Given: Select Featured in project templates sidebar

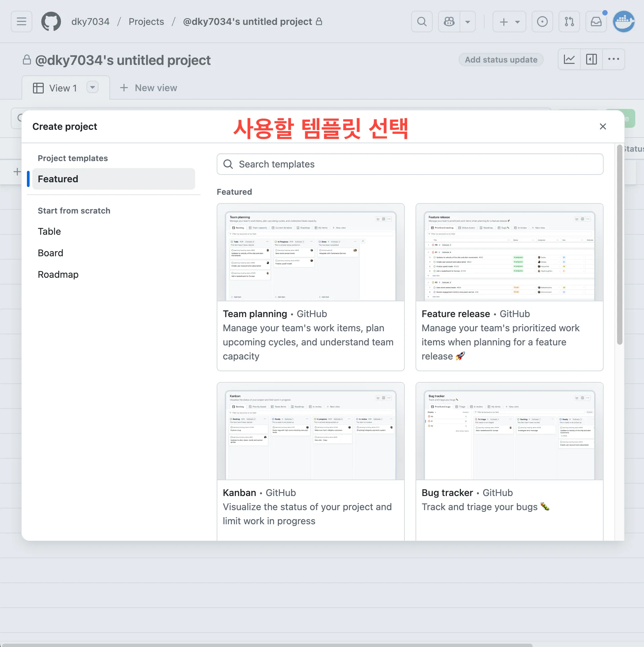Looking at the screenshot, I should (114, 179).
